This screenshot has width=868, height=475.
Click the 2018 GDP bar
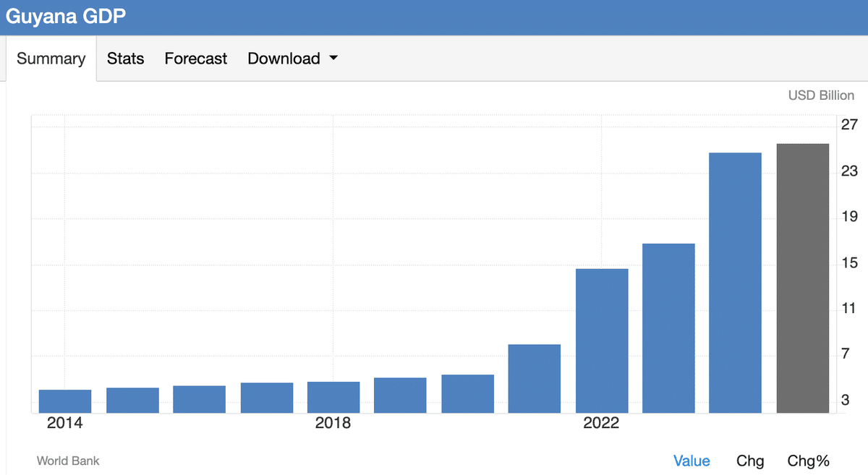pos(333,398)
